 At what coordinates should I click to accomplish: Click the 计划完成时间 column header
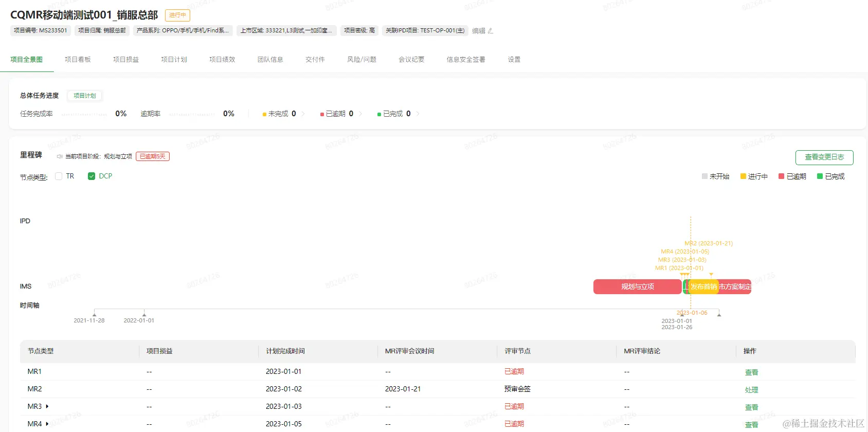pyautogui.click(x=285, y=351)
